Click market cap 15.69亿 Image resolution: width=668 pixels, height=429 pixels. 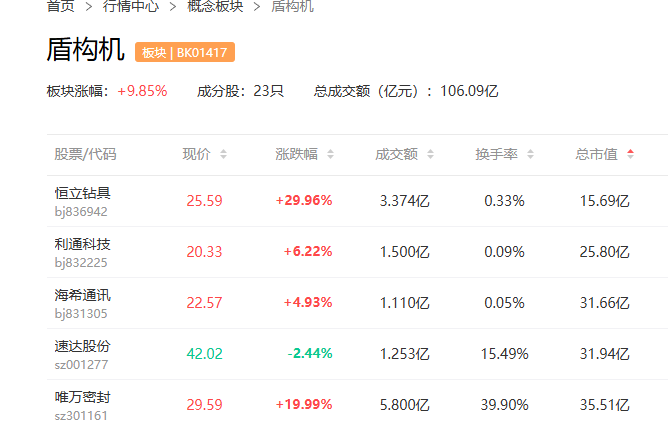605,201
